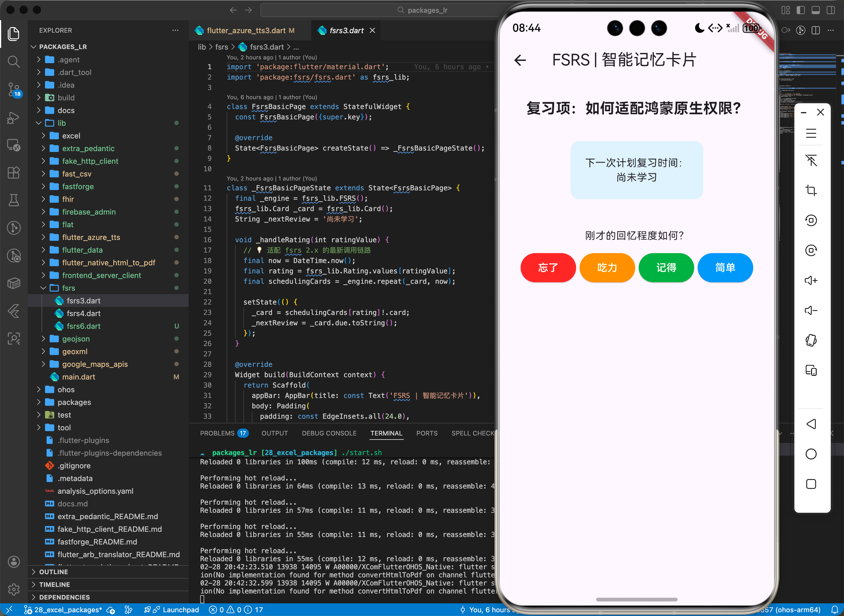Image resolution: width=844 pixels, height=616 pixels.
Task: Rotate the emulator screen counterclockwise
Action: 812,220
